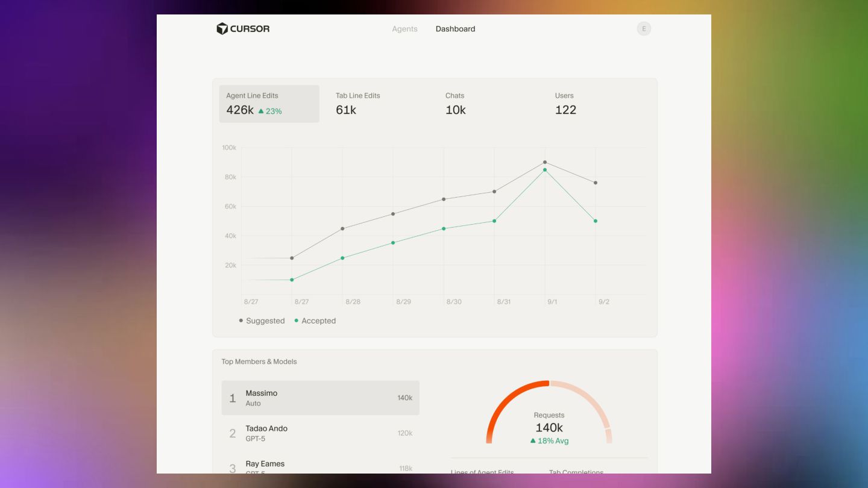Open the Dashboard tab

click(x=455, y=29)
